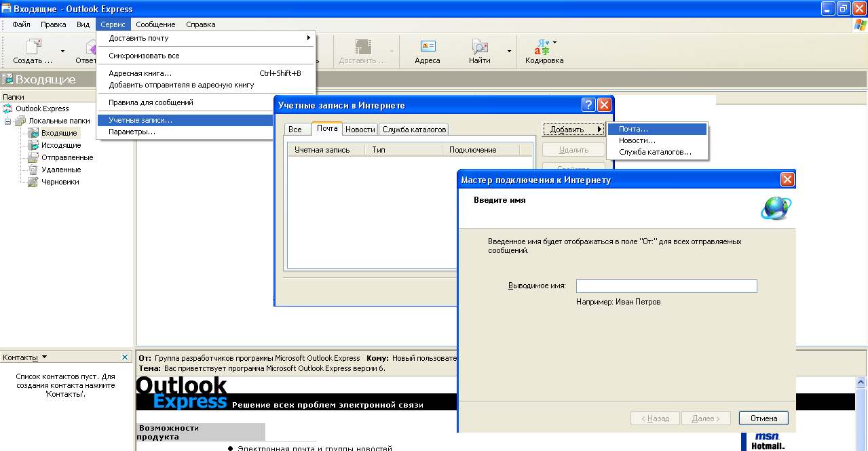
Task: Select Служба каталогов... in the Добавить submenu
Action: tap(657, 152)
